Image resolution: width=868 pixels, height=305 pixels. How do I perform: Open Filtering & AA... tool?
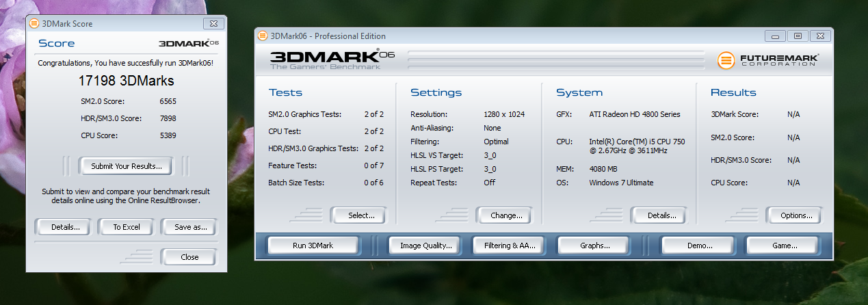509,246
